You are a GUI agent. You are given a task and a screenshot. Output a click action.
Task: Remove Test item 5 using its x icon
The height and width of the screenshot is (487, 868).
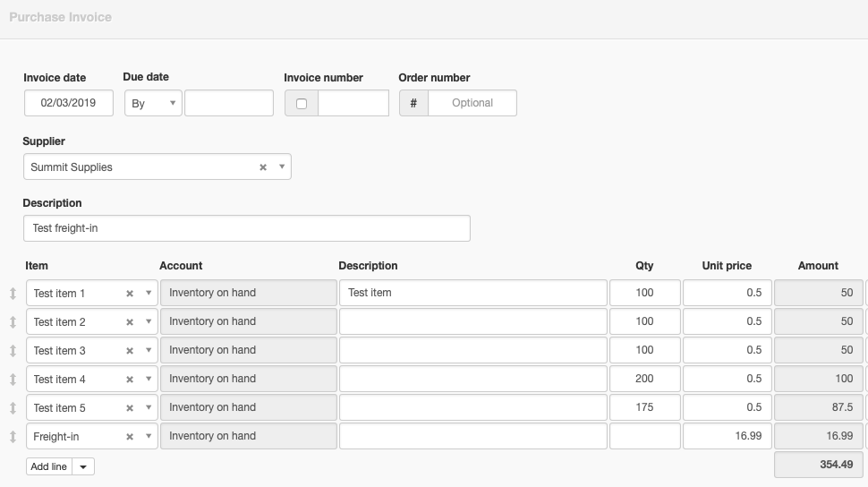pyautogui.click(x=130, y=408)
